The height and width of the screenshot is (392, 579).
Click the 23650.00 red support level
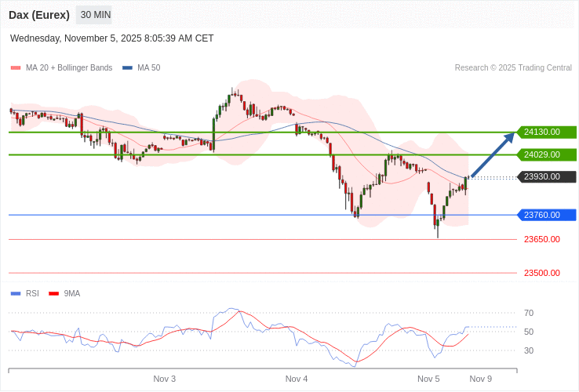point(541,239)
